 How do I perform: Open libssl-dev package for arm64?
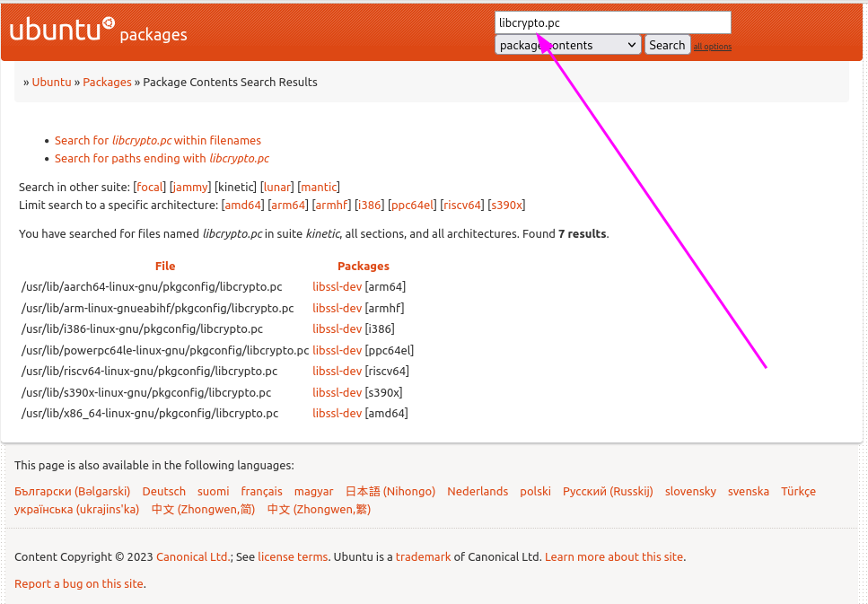[x=336, y=286]
